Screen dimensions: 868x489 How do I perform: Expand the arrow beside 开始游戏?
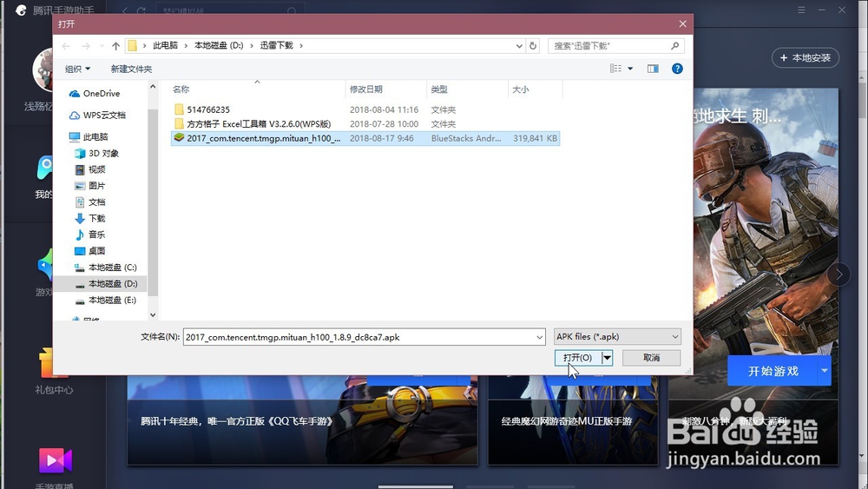[x=825, y=371]
